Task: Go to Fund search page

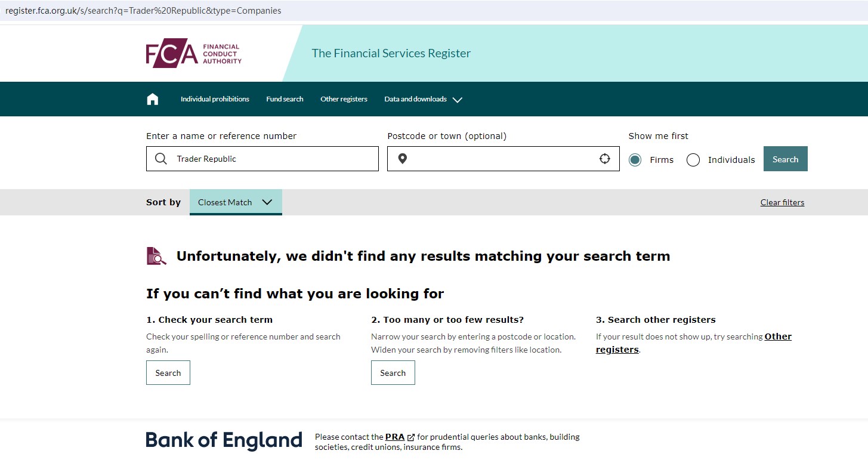Action: [x=285, y=99]
